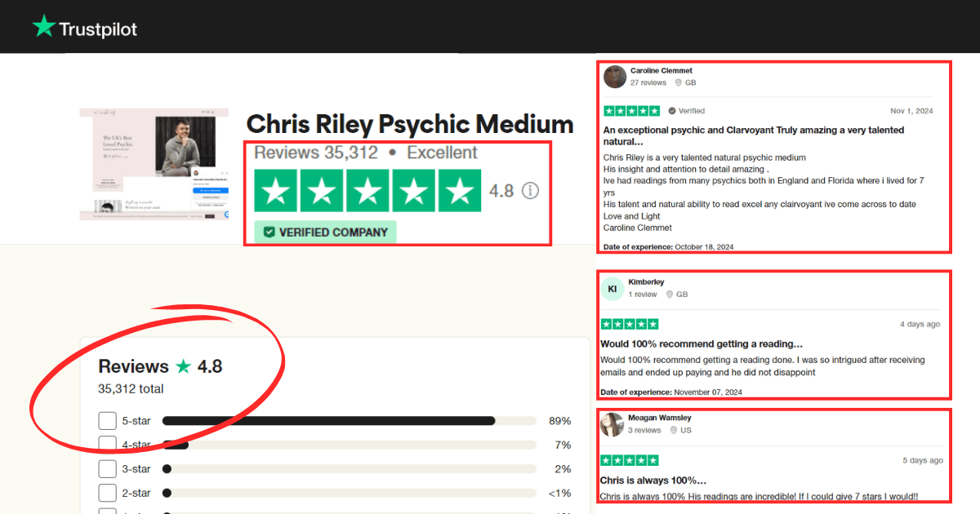Click the Caroline Clemmet reviewer name
Image resolution: width=980 pixels, height=514 pixels.
(661, 71)
